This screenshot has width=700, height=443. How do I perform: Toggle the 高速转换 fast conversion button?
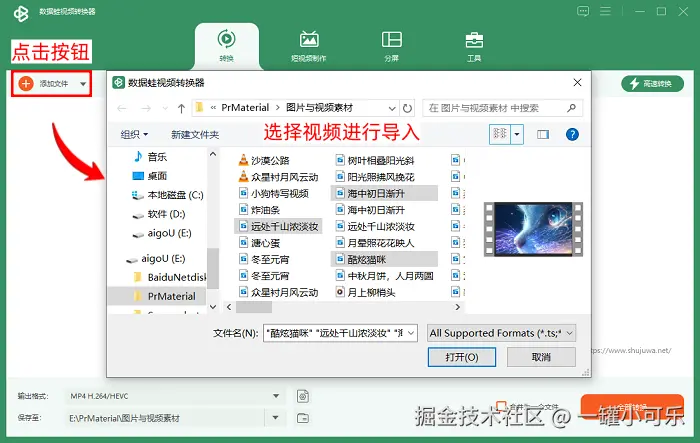(x=652, y=84)
